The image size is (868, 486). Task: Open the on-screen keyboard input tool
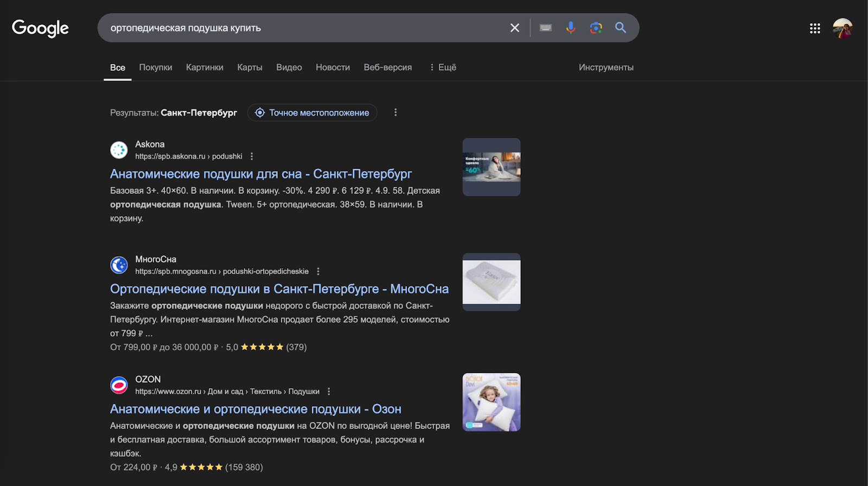pos(546,28)
